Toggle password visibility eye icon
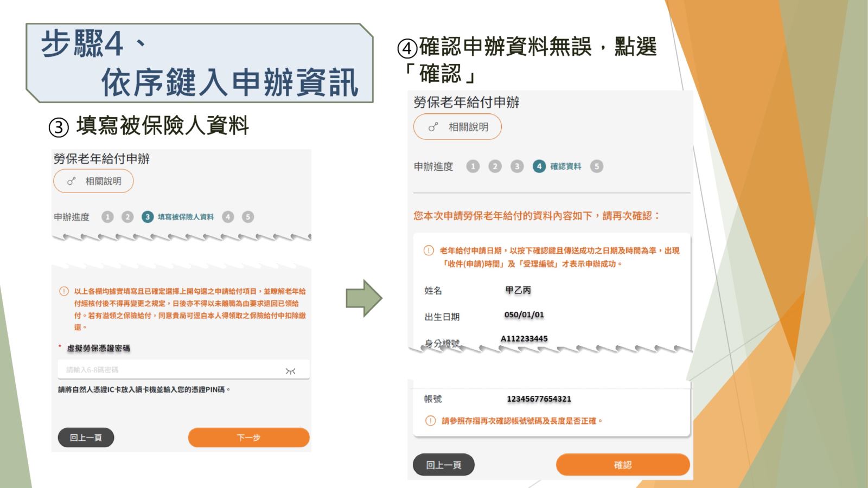 click(x=291, y=371)
